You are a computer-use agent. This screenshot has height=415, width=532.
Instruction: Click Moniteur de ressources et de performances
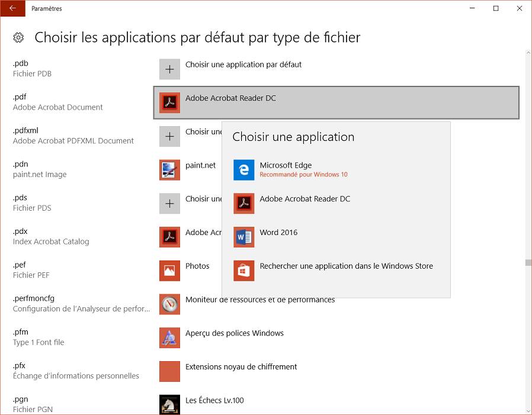(260, 300)
